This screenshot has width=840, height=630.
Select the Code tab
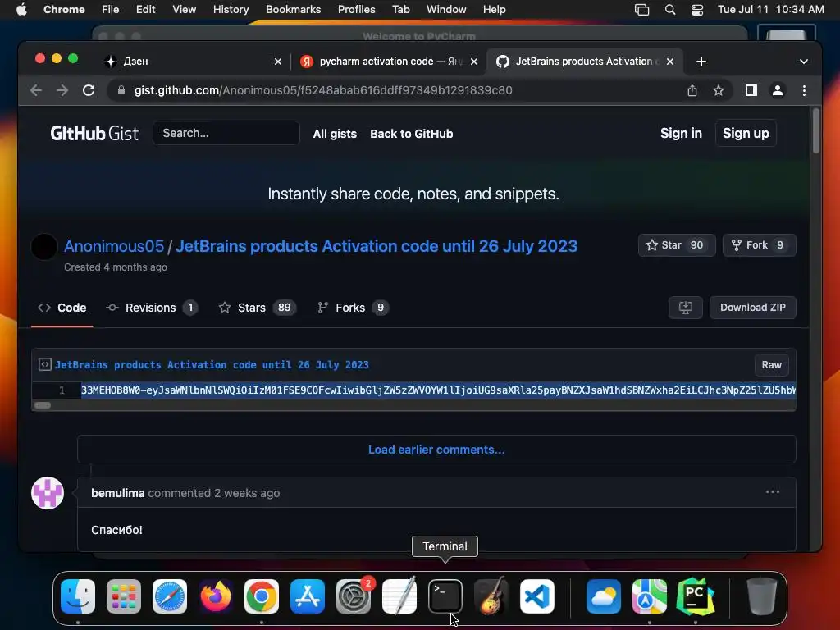tap(62, 308)
